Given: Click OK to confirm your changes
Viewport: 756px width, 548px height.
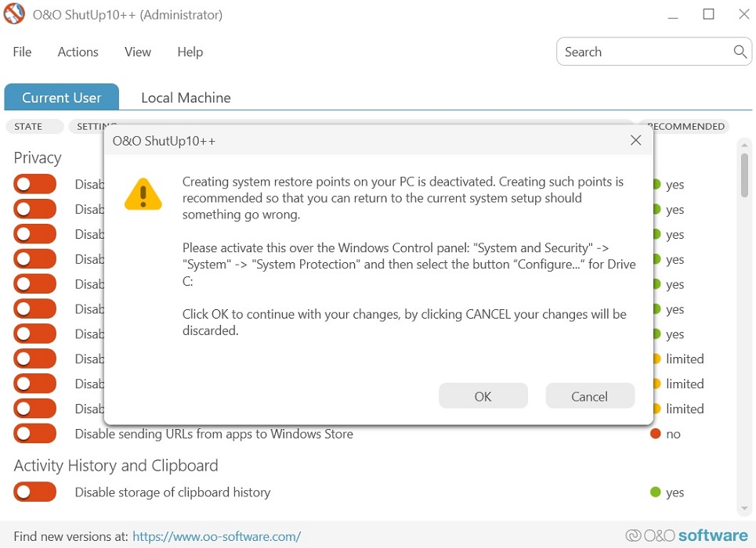Looking at the screenshot, I should [483, 396].
